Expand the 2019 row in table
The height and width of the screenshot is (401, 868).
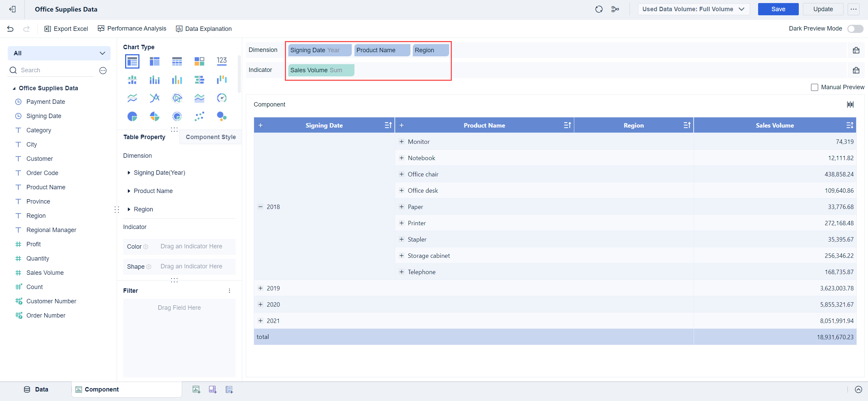pyautogui.click(x=260, y=288)
